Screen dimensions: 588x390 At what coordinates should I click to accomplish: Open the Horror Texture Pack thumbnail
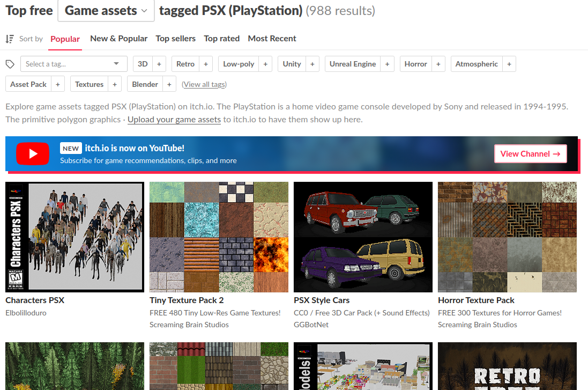(x=508, y=237)
